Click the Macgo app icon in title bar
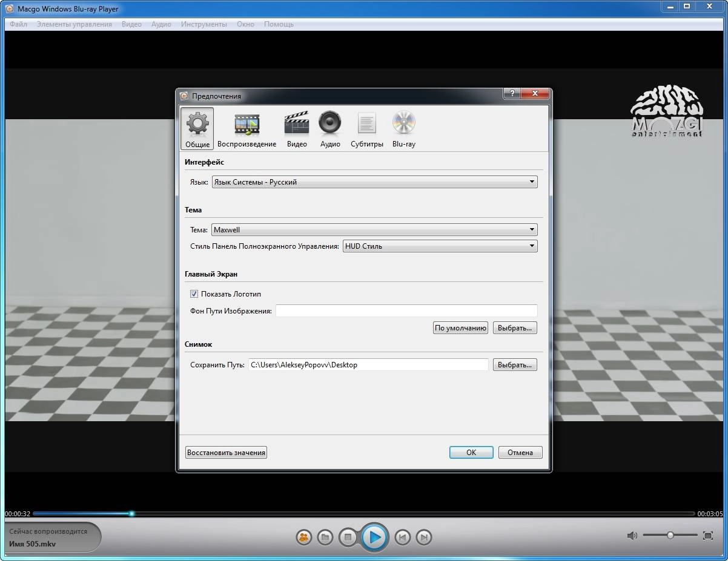This screenshot has height=561, width=728. pyautogui.click(x=9, y=8)
